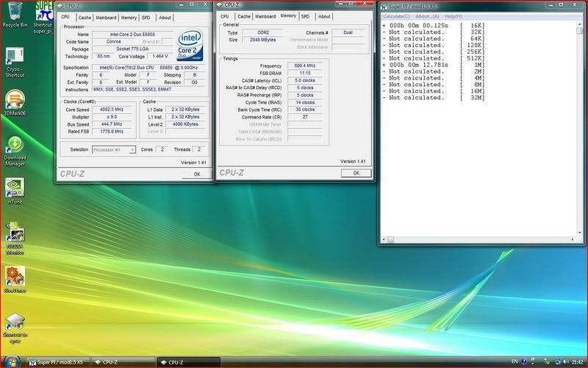Open the Help(H) menu in Super PI
Image resolution: width=588 pixels, height=368 pixels.
453,16
